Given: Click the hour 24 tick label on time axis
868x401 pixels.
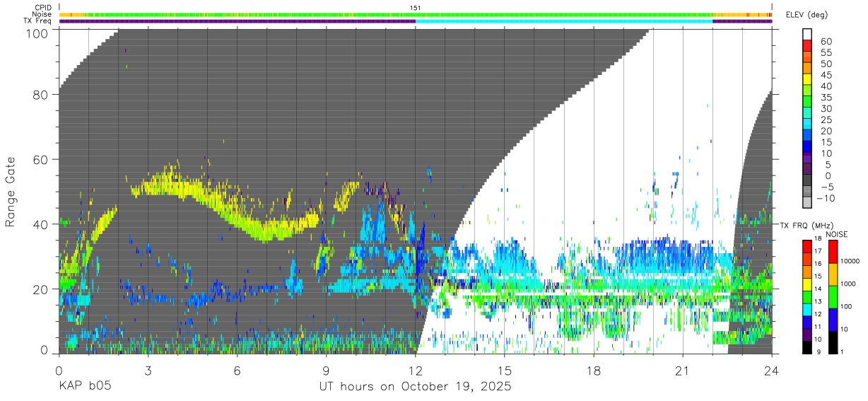Looking at the screenshot, I should point(772,371).
